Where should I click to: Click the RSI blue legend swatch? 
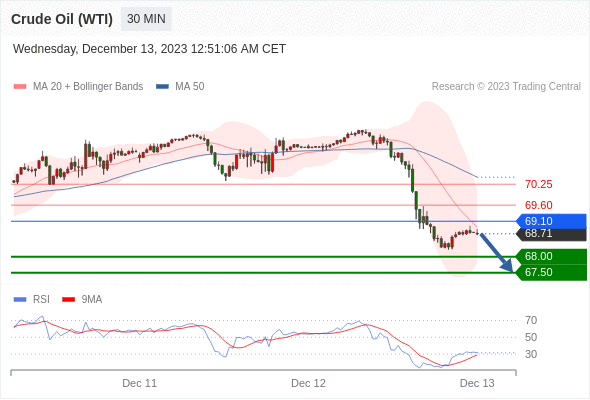click(x=20, y=300)
